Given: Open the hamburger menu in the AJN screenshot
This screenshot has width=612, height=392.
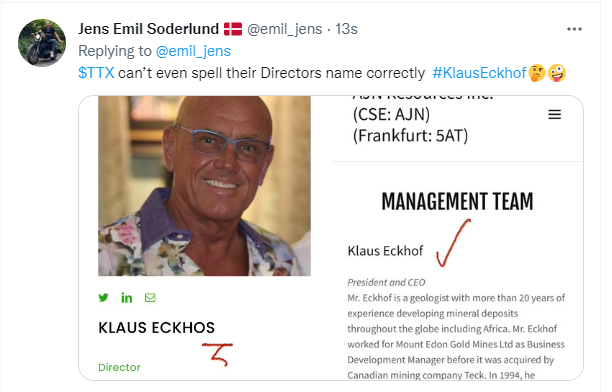Looking at the screenshot, I should tap(555, 114).
